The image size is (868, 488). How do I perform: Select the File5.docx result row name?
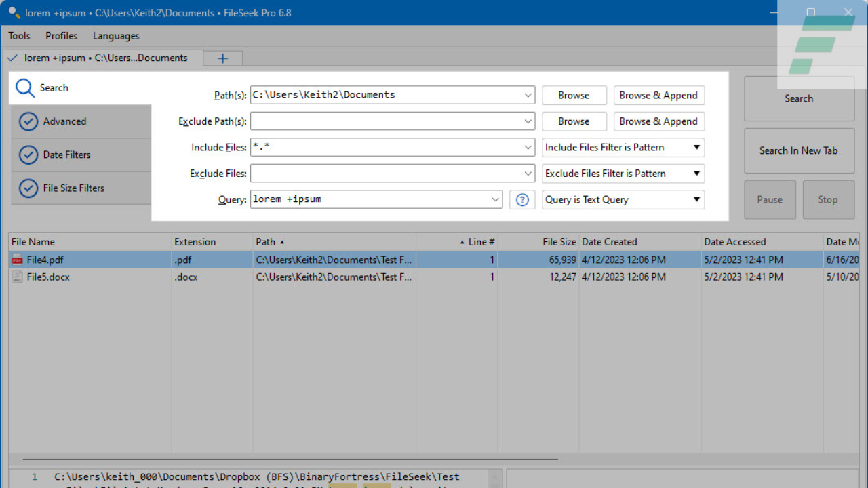(x=48, y=277)
